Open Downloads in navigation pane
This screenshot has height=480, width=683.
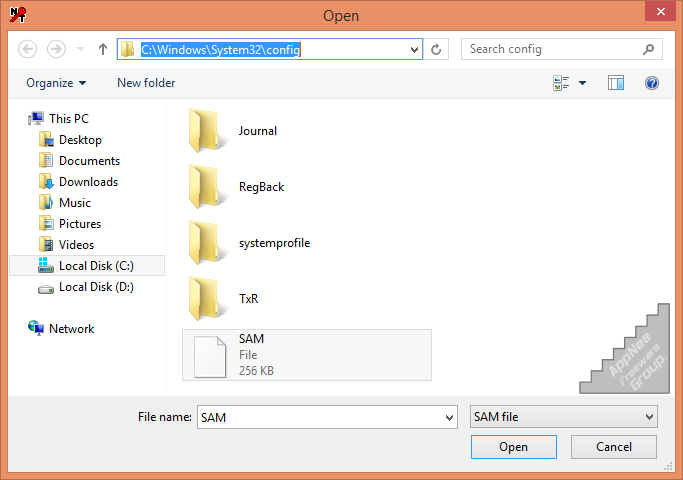tap(88, 182)
